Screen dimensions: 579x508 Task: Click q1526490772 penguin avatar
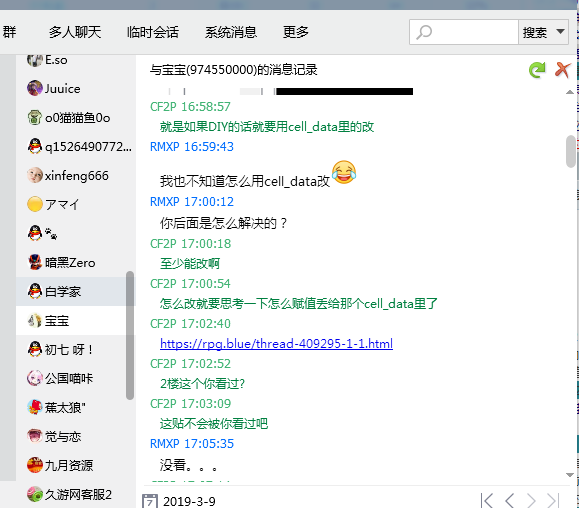35,146
